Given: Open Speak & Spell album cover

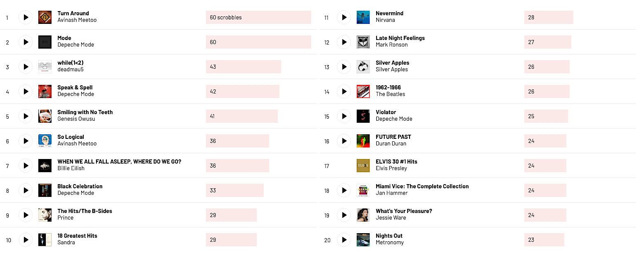Looking at the screenshot, I should [45, 91].
